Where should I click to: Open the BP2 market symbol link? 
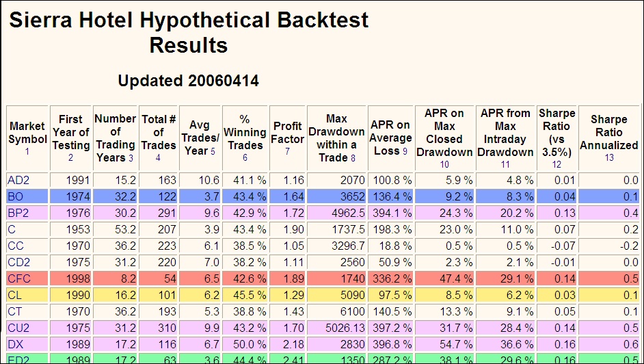(18, 213)
